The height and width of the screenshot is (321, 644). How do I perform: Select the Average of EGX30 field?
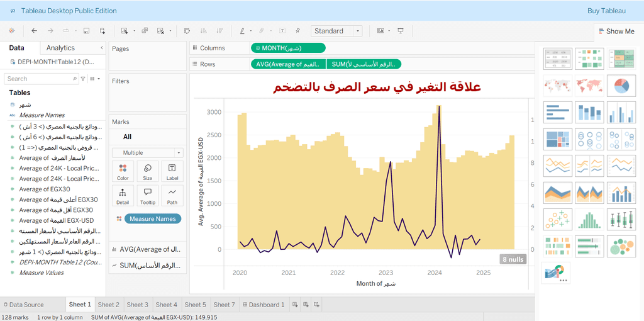point(45,189)
